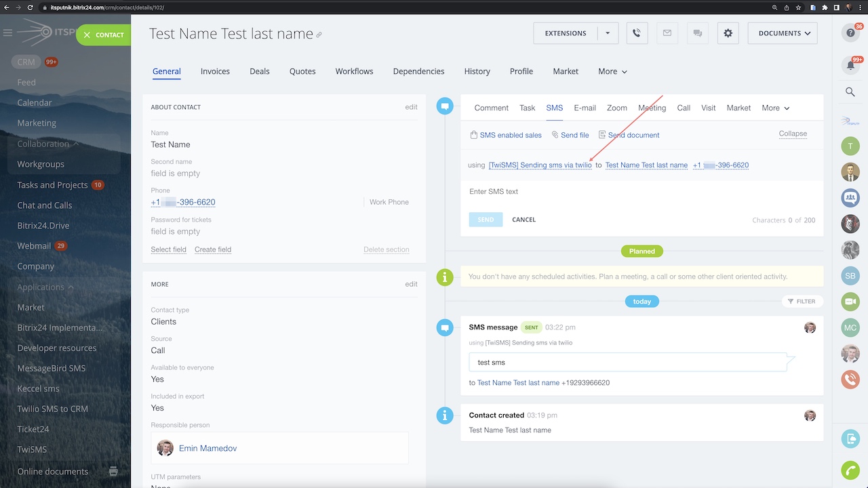The height and width of the screenshot is (488, 868).
Task: Click the contact phone number link in About Contact
Action: click(x=183, y=202)
